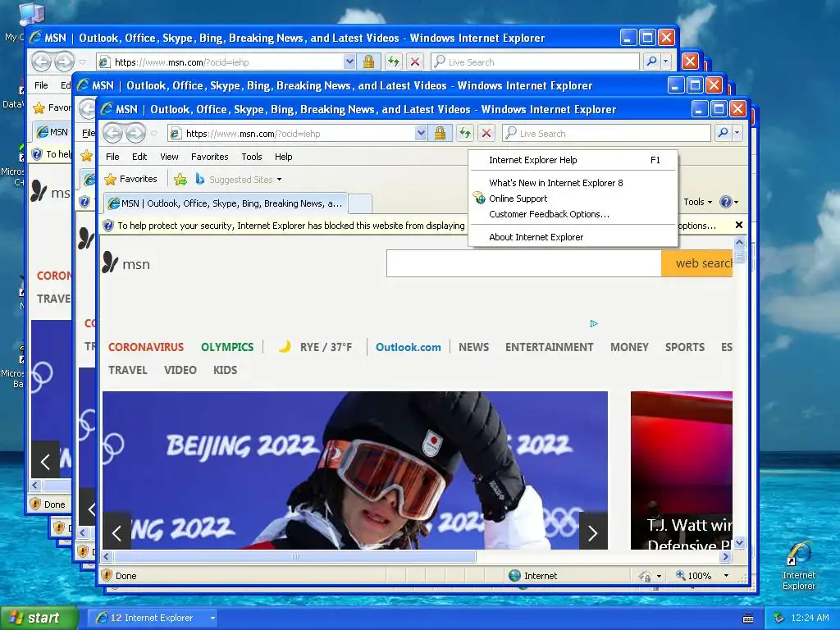Choose What's New in Internet Explorer 8

tap(573, 183)
